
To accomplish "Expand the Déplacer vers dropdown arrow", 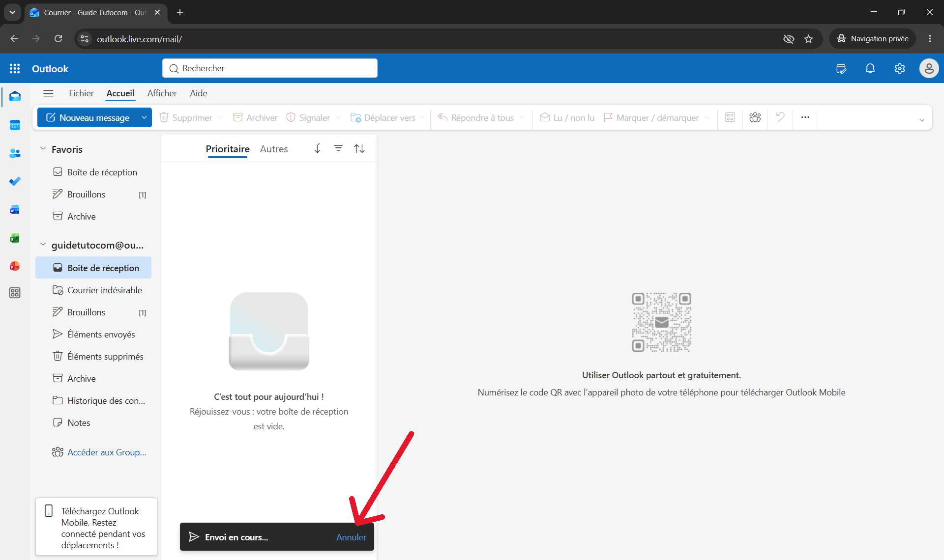I will [x=422, y=118].
